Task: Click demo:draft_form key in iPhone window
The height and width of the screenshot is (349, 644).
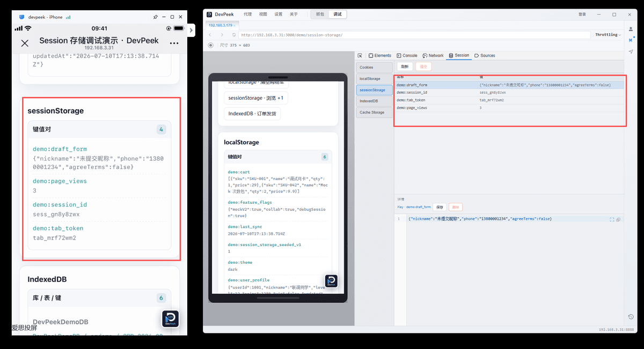Action: (x=60, y=149)
